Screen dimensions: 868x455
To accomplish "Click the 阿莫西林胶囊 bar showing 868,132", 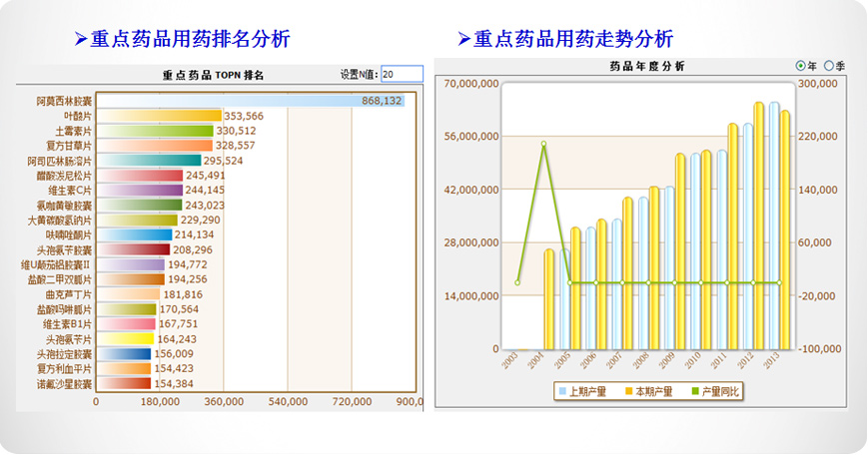I will [x=250, y=101].
